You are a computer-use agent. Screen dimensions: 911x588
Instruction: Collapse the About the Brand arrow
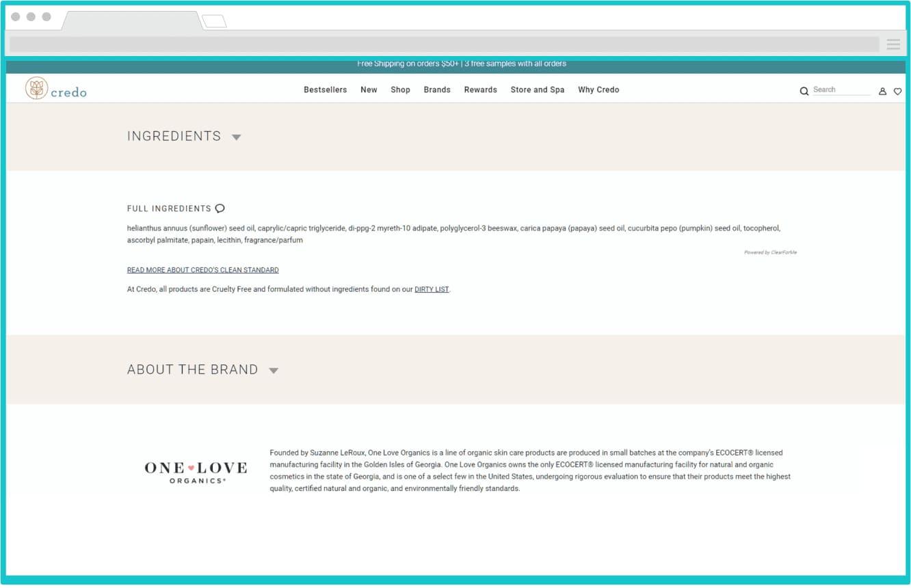coord(274,371)
